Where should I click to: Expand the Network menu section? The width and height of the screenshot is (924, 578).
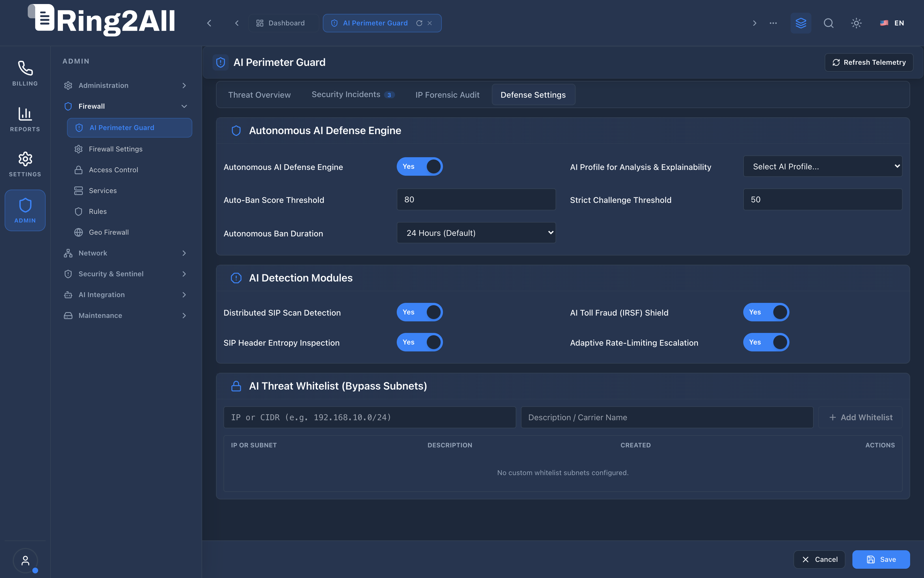[126, 253]
